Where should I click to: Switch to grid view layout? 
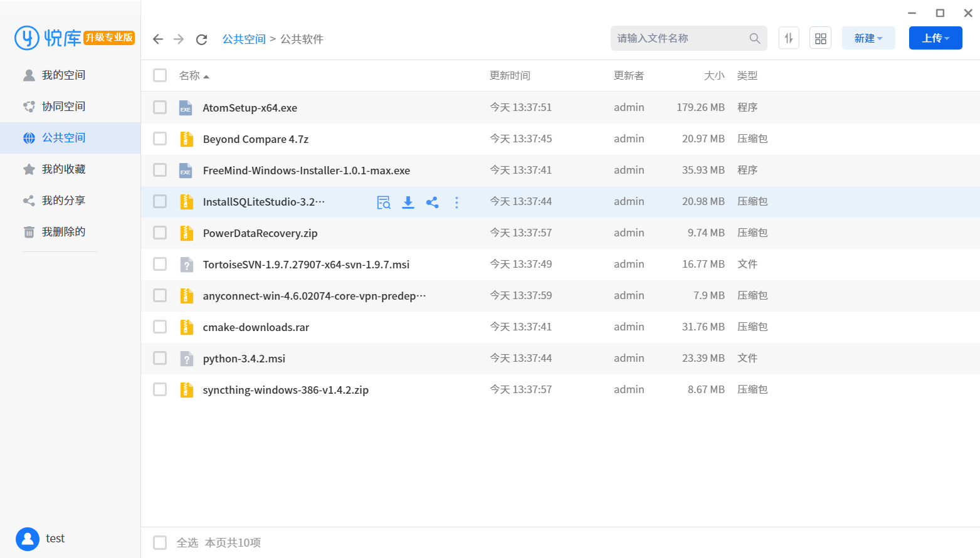pyautogui.click(x=820, y=38)
